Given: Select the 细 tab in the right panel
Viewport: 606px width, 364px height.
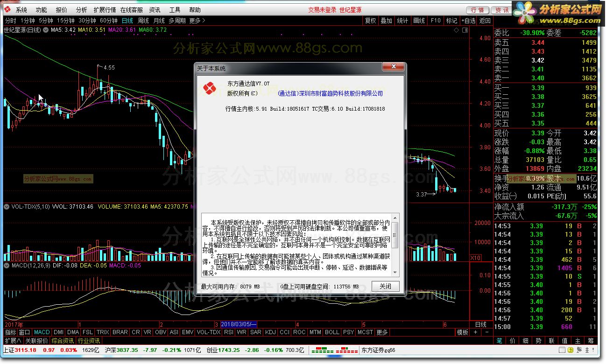Looking at the screenshot, I should click(526, 341).
